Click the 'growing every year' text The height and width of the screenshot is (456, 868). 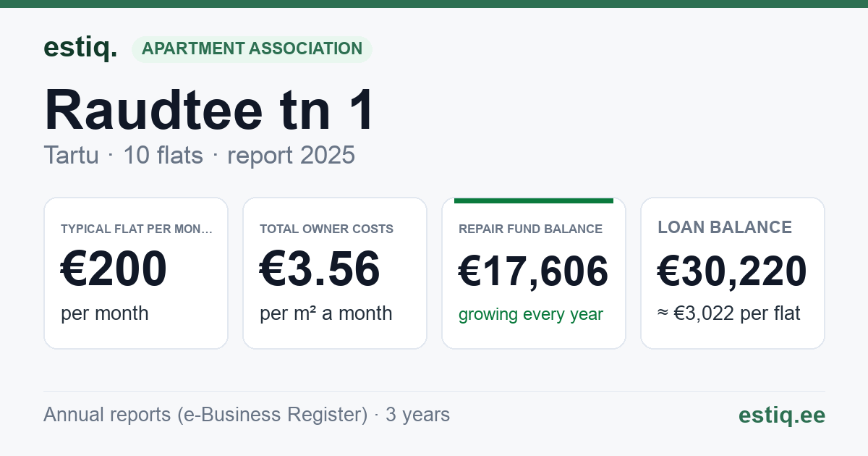pos(531,315)
